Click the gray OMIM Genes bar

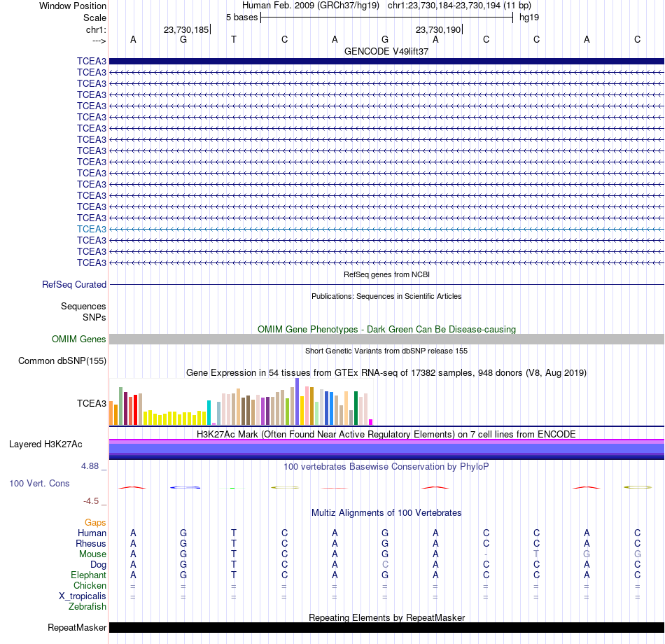(386, 339)
